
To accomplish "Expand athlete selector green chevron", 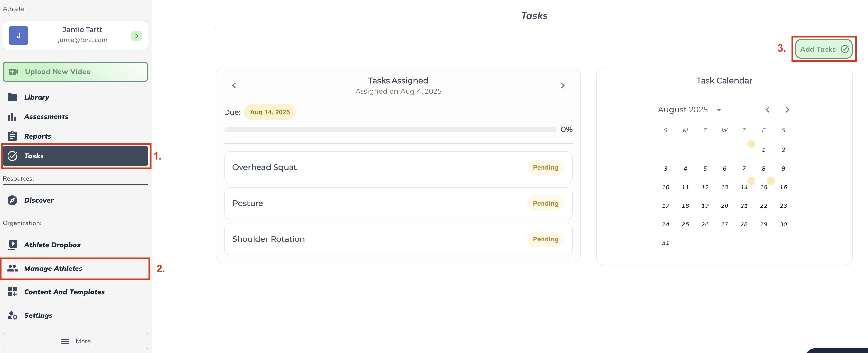I will tap(136, 36).
